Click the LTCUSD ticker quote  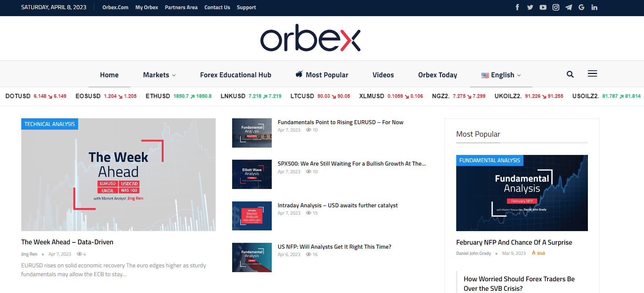pos(320,96)
